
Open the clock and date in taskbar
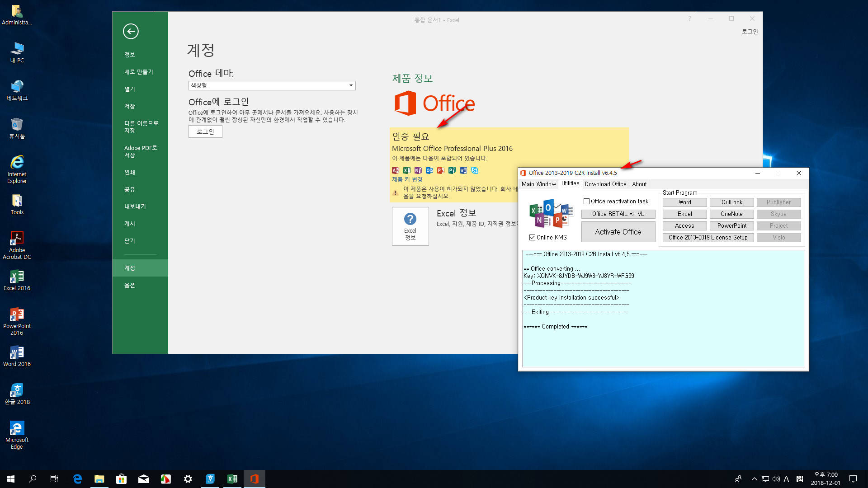pyautogui.click(x=826, y=479)
